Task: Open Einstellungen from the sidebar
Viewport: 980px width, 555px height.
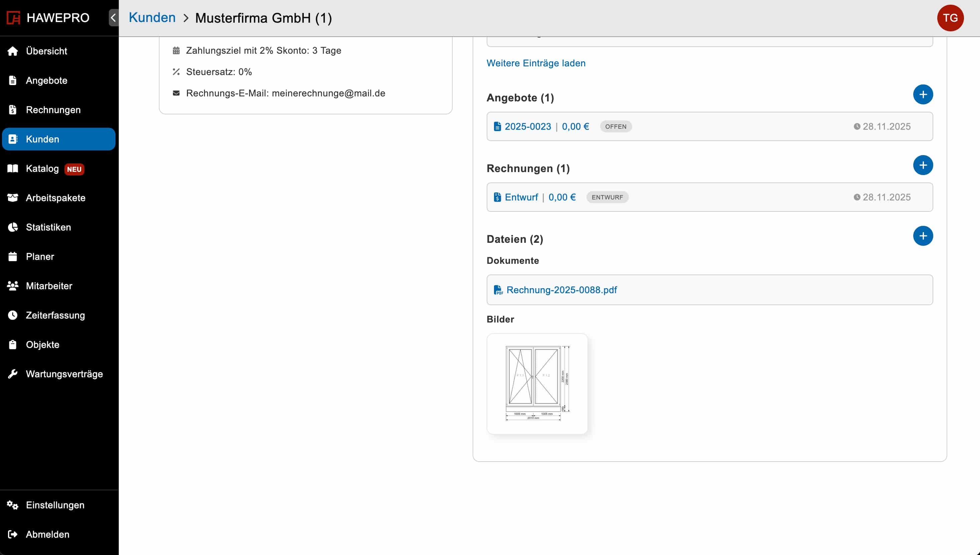Action: (x=55, y=505)
